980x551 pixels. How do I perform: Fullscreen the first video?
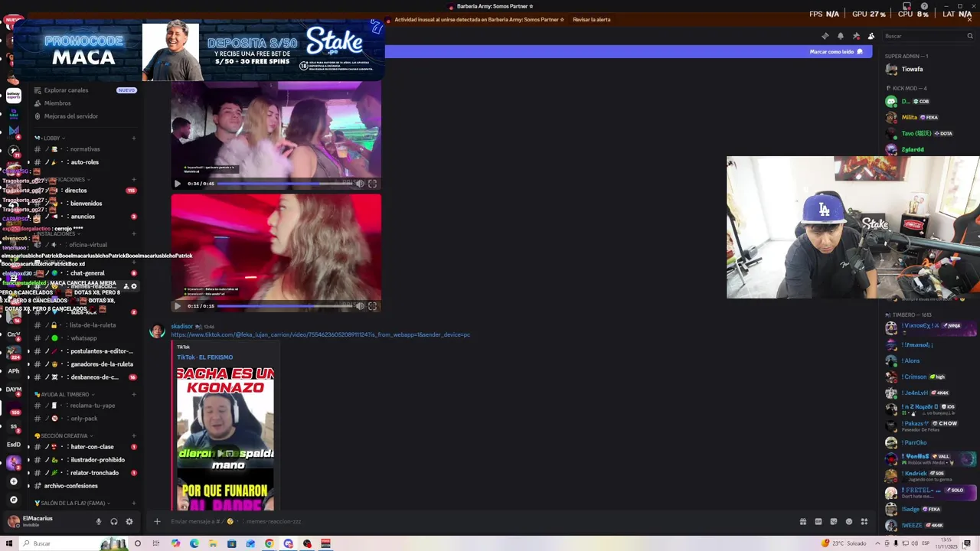[372, 184]
